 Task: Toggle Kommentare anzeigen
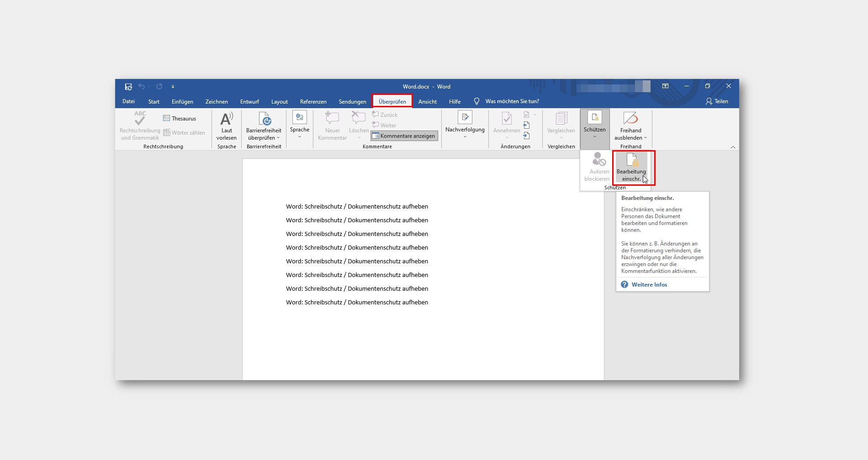404,136
